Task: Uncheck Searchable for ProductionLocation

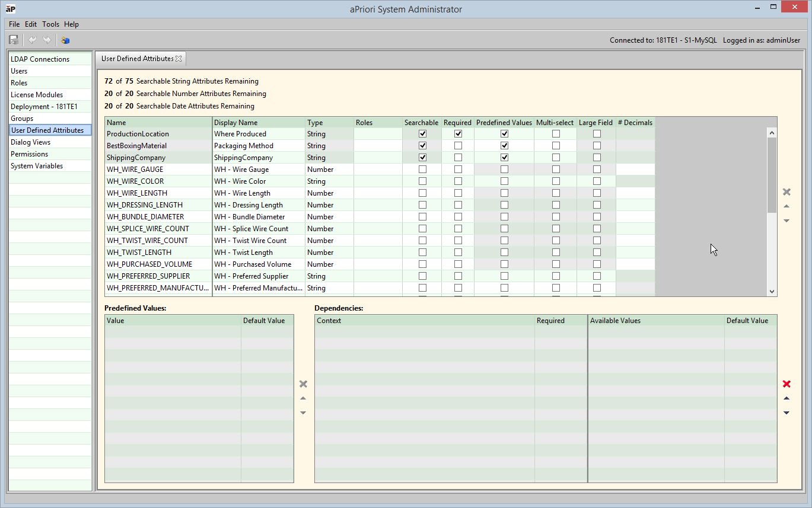Action: click(422, 134)
